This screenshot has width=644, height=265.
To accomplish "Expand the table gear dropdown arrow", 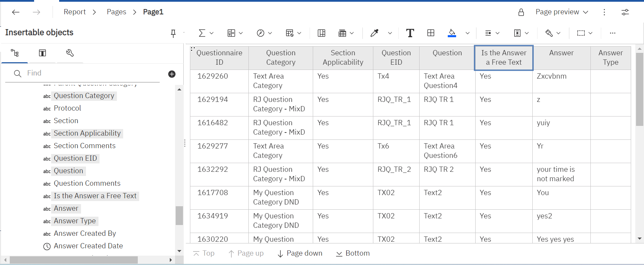I will pyautogui.click(x=299, y=33).
